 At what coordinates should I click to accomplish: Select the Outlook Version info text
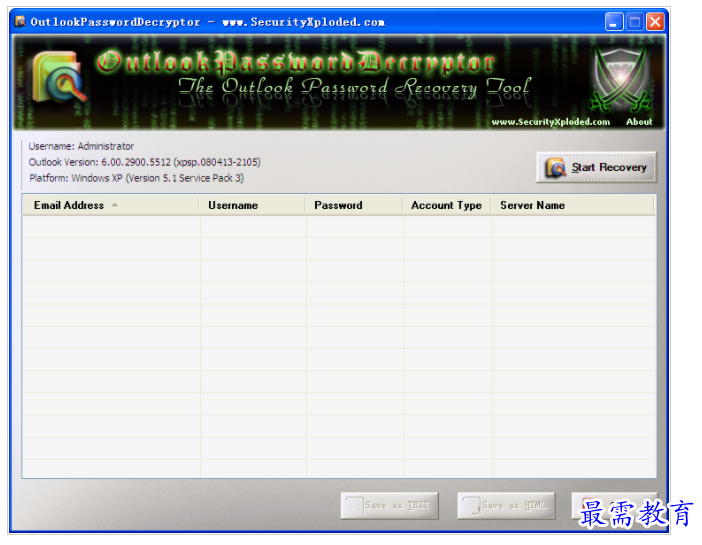click(x=145, y=162)
